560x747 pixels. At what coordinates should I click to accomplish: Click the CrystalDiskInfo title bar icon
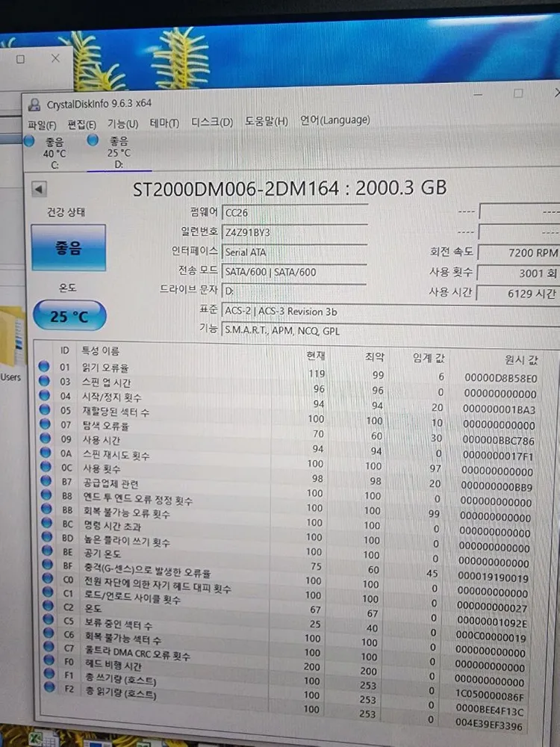[34, 105]
